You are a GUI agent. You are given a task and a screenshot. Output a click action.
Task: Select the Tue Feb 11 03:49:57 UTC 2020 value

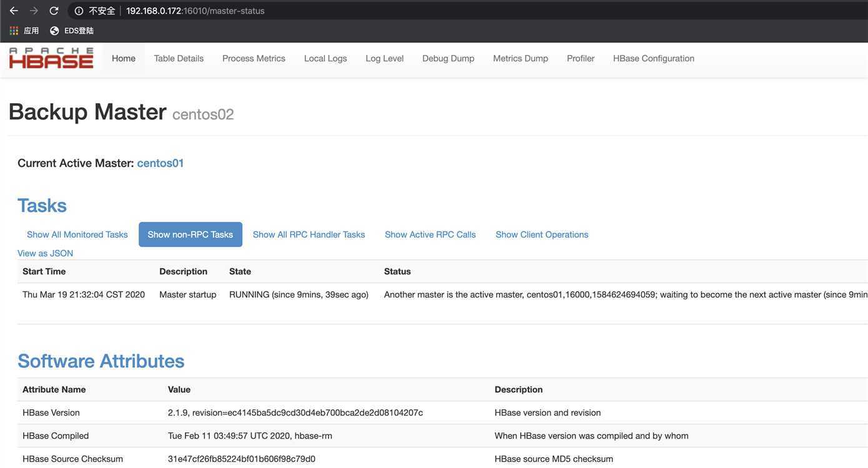tap(250, 436)
